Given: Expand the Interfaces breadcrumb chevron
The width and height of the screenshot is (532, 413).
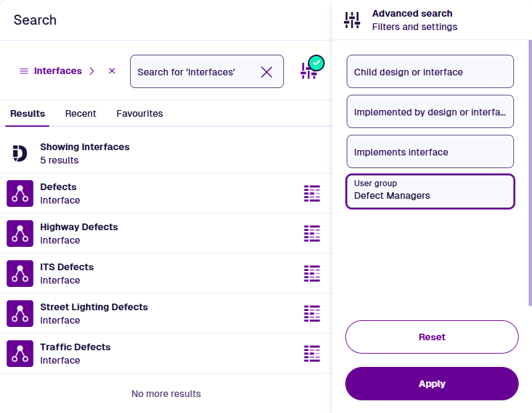Looking at the screenshot, I should point(92,71).
